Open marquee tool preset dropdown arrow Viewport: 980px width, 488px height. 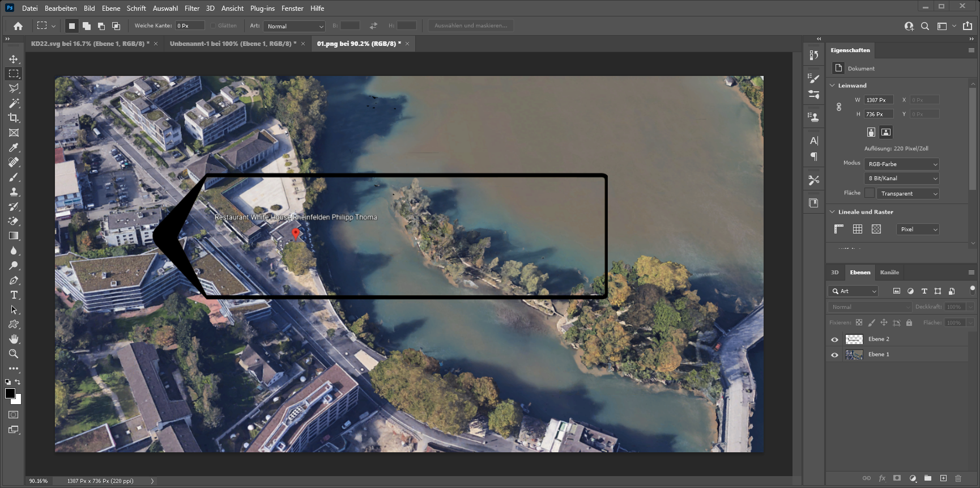coord(53,26)
